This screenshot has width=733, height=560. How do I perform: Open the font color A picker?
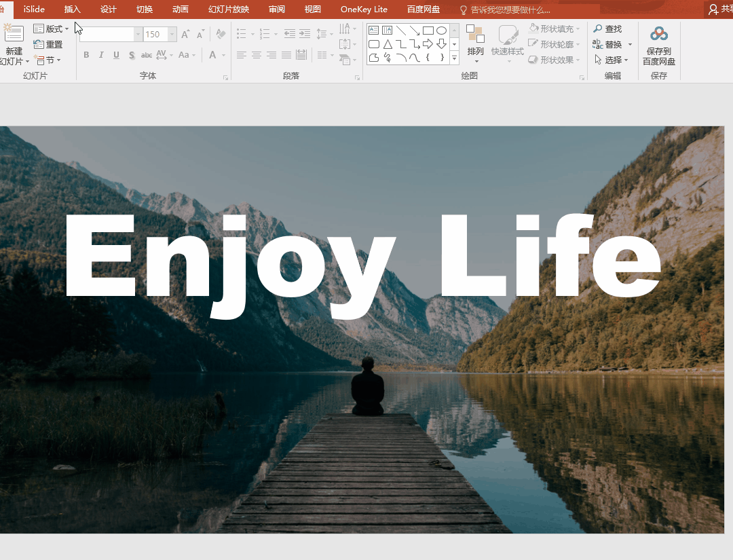pyautogui.click(x=212, y=55)
